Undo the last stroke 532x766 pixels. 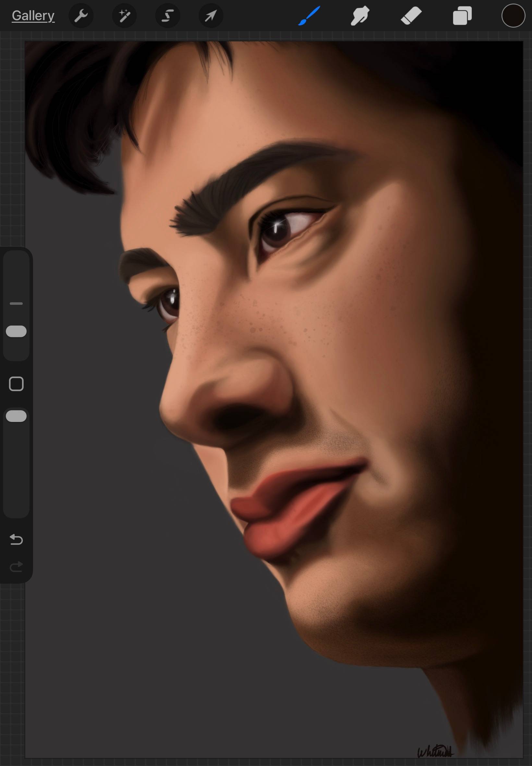(x=16, y=539)
